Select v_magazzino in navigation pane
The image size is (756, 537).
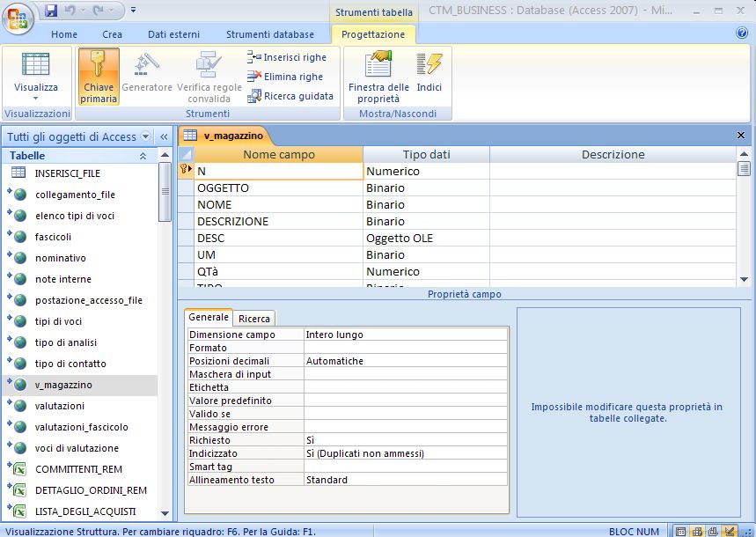pyautogui.click(x=79, y=385)
